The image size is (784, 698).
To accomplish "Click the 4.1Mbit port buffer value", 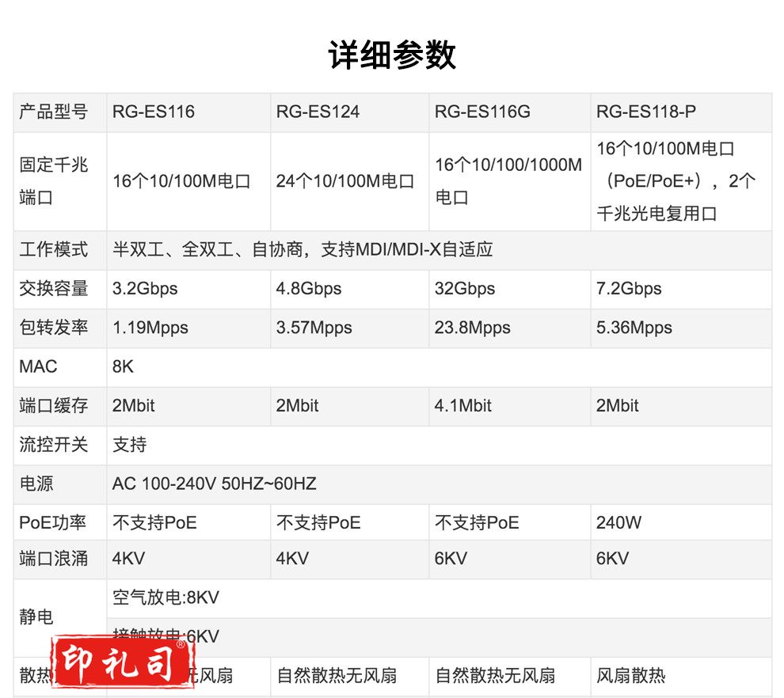I will (x=463, y=406).
